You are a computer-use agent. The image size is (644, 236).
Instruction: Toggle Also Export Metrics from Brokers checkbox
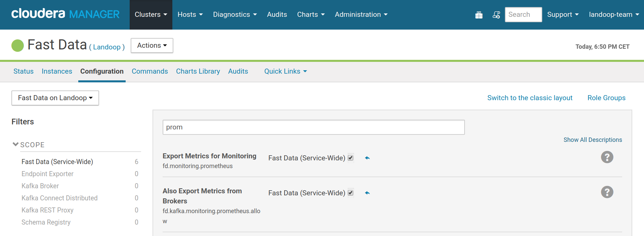tap(350, 193)
